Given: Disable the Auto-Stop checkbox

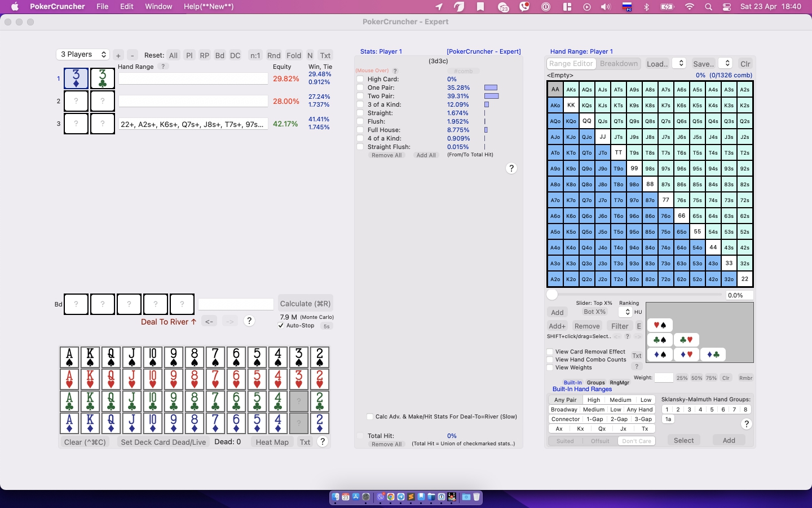Looking at the screenshot, I should (281, 326).
